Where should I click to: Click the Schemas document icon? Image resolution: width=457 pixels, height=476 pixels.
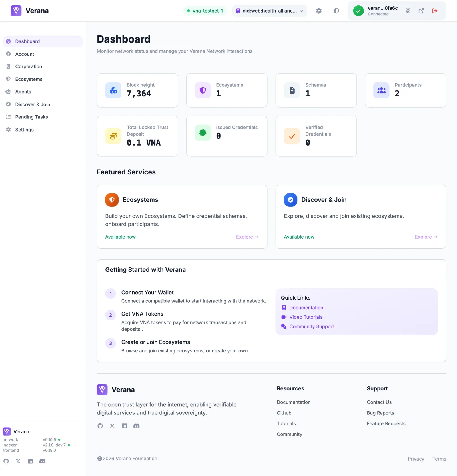click(292, 90)
